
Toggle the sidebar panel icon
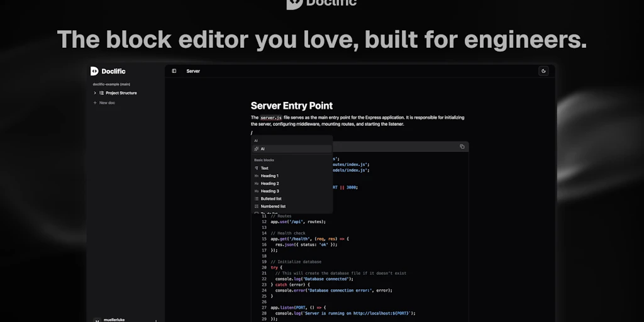(x=174, y=71)
